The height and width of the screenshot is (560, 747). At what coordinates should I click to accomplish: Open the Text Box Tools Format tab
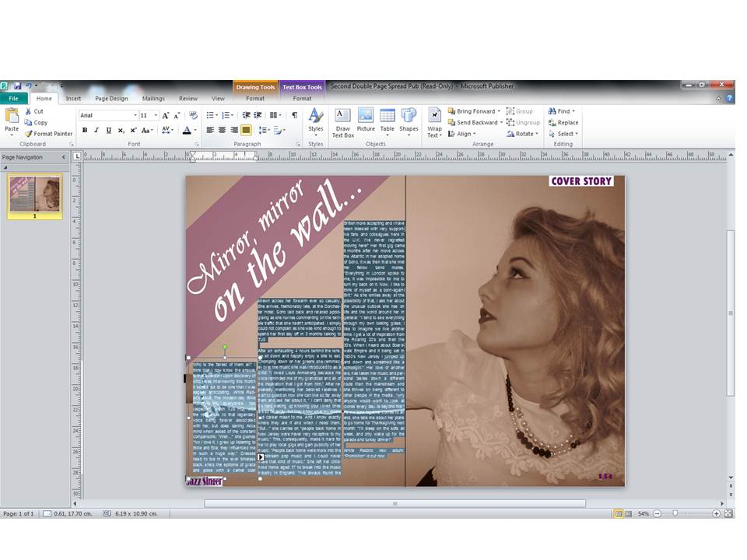pos(303,99)
